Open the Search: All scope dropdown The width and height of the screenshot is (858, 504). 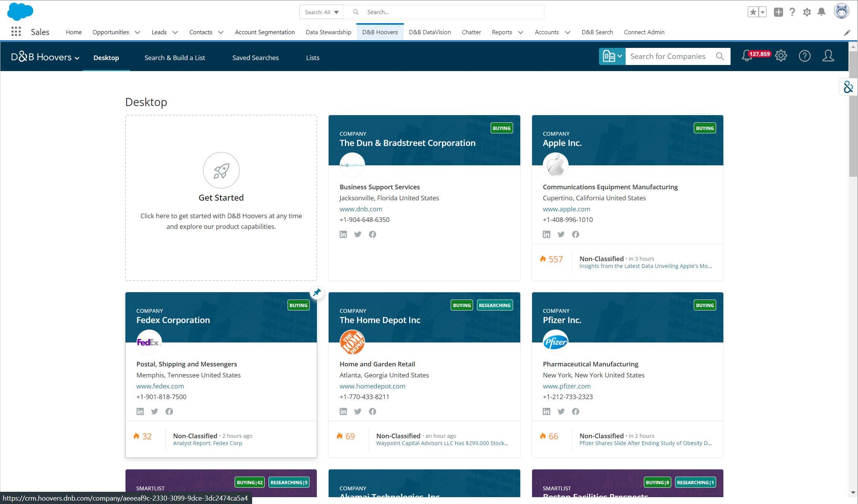pos(321,12)
